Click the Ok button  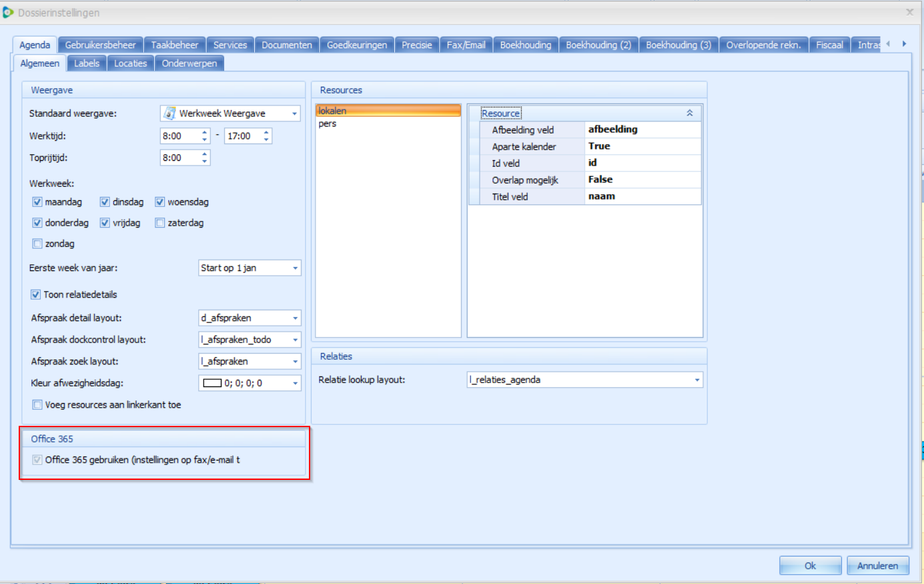tap(810, 565)
